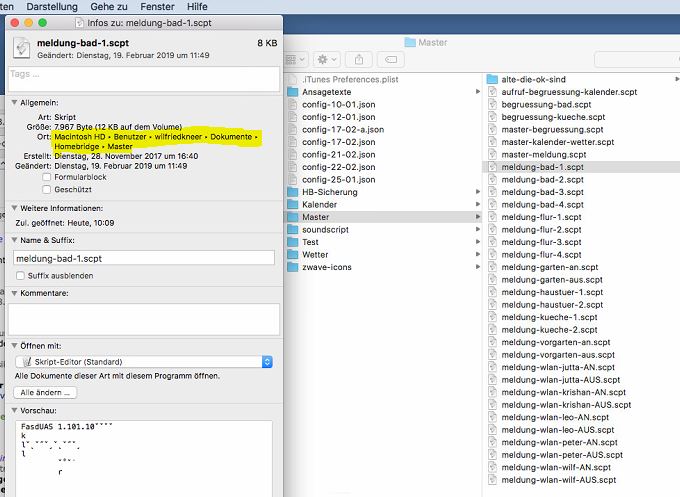
Task: Click the Name & Suffix filename field
Action: (144, 257)
